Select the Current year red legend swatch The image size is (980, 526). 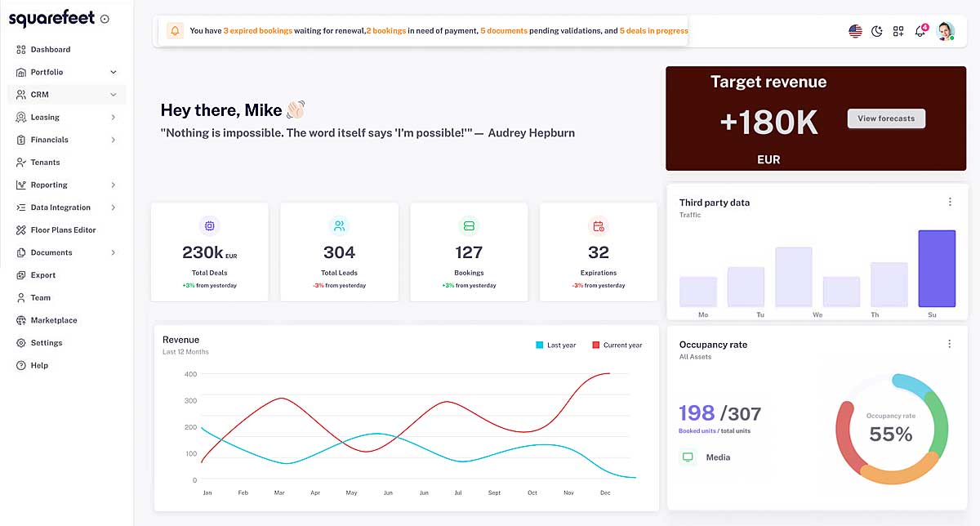[596, 345]
